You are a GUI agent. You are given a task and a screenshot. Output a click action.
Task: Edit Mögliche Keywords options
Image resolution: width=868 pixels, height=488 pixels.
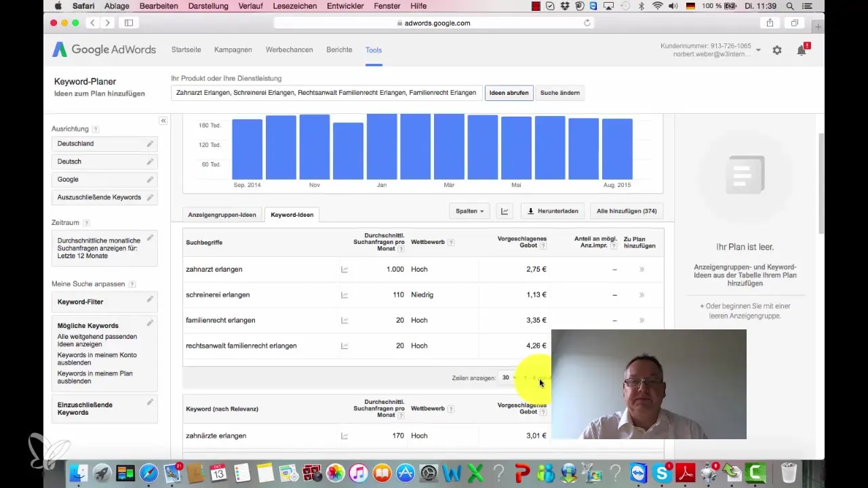pyautogui.click(x=150, y=323)
